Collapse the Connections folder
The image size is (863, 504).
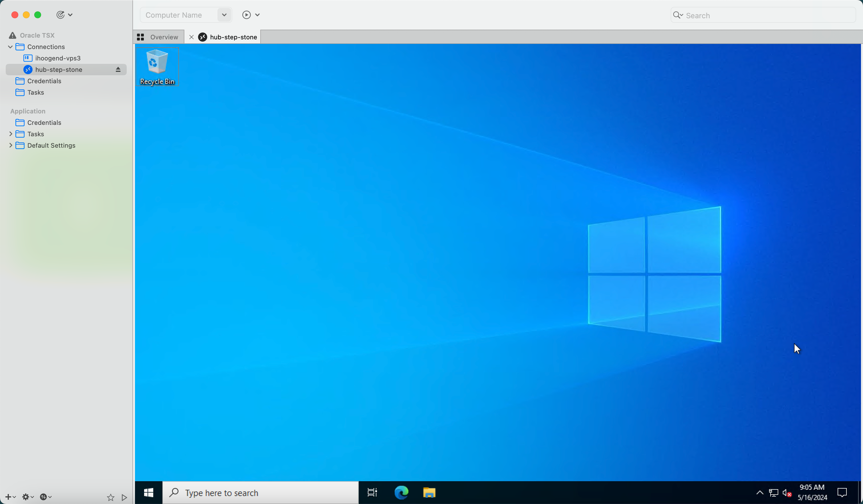coord(10,47)
